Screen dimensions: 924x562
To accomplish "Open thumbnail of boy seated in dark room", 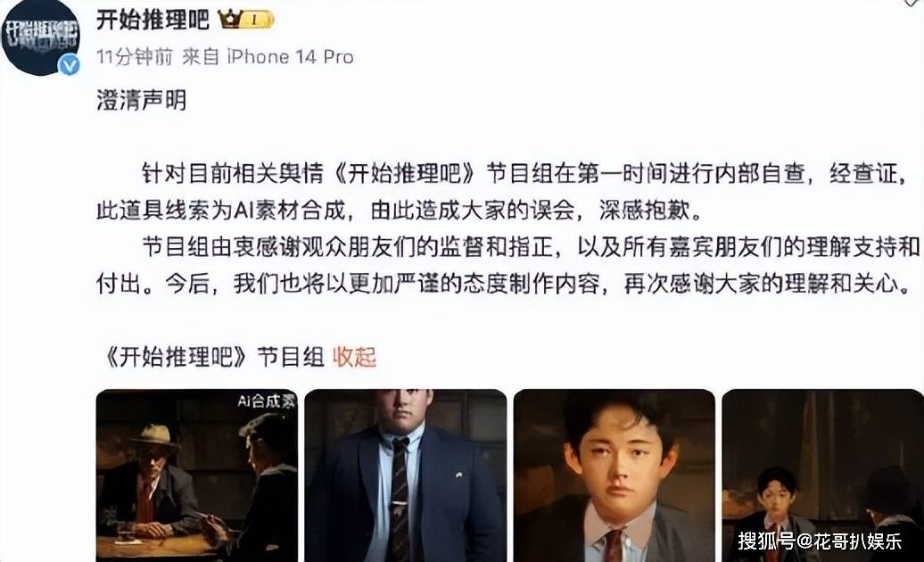I will click(822, 475).
